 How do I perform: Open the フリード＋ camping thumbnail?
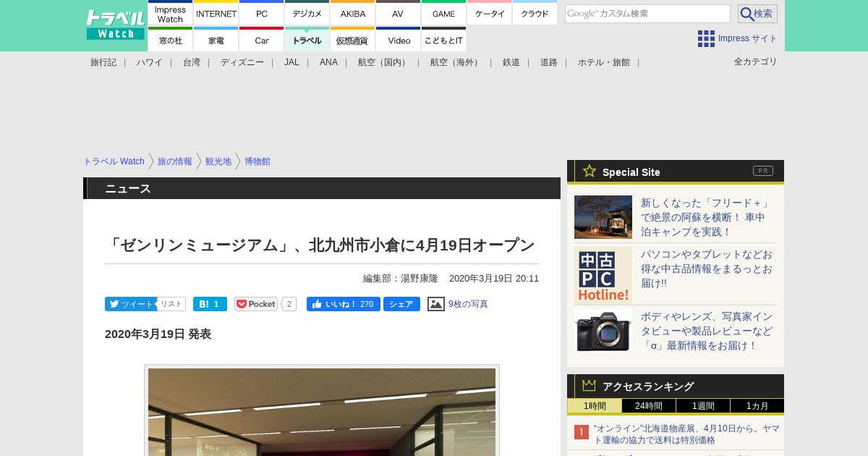point(603,217)
